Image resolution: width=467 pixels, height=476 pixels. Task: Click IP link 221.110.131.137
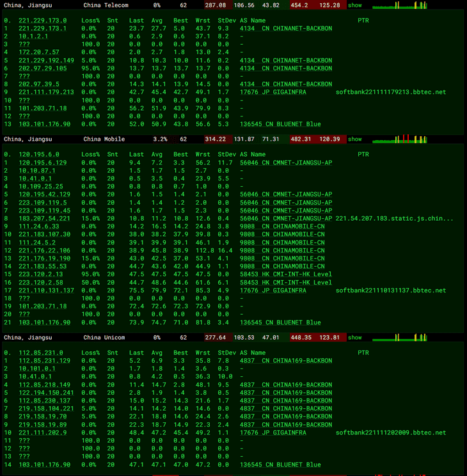46,290
